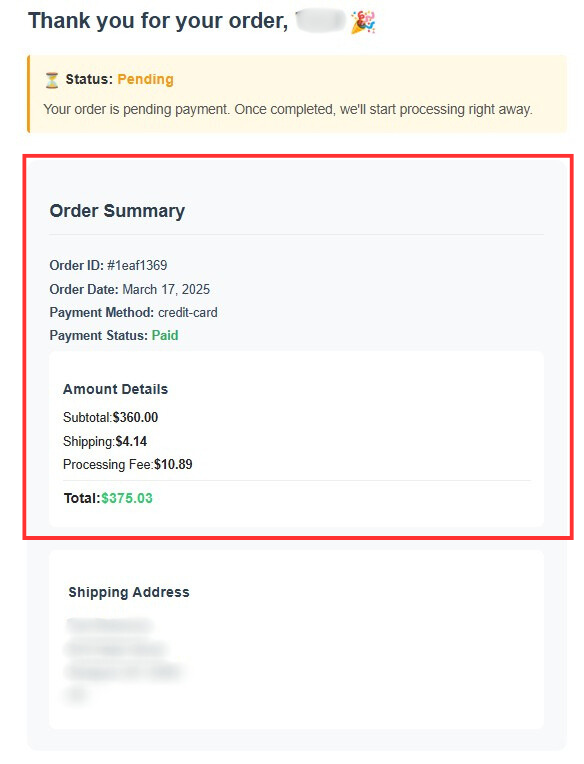The image size is (584, 764).
Task: Click the credit-card payment method text
Action: pos(188,312)
